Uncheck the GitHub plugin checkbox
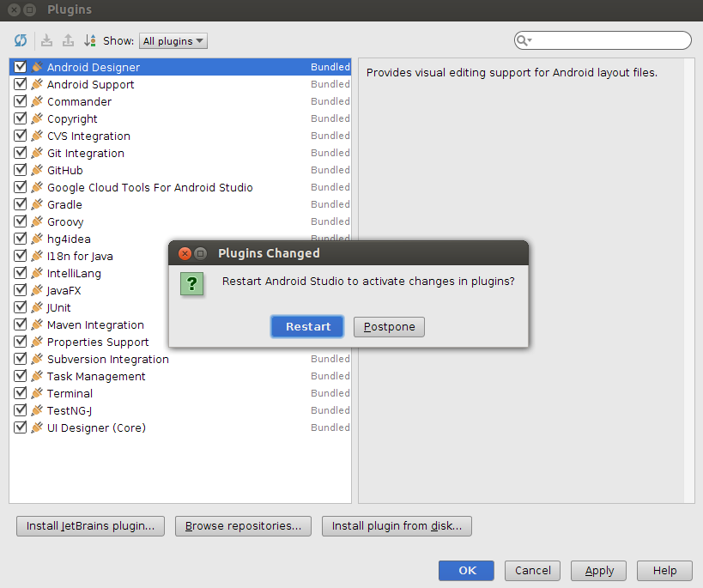The image size is (703, 588). pos(21,170)
